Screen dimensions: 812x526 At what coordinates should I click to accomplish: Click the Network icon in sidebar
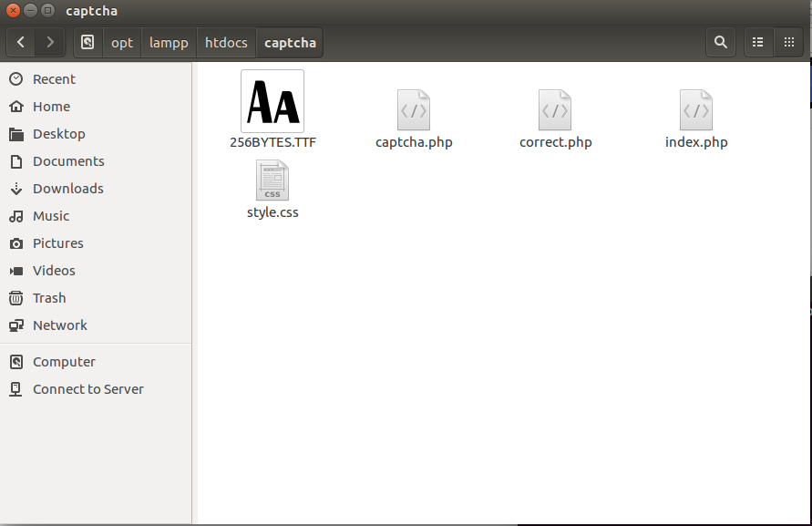16,325
